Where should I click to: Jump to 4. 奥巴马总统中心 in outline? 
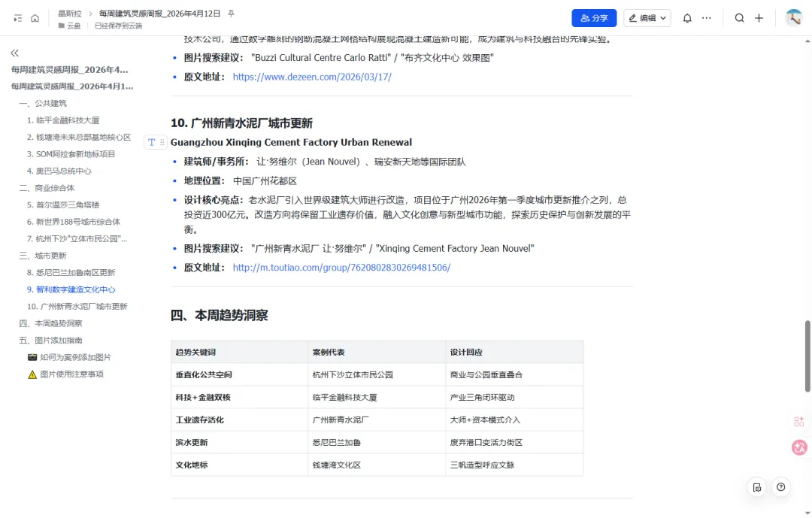point(59,171)
